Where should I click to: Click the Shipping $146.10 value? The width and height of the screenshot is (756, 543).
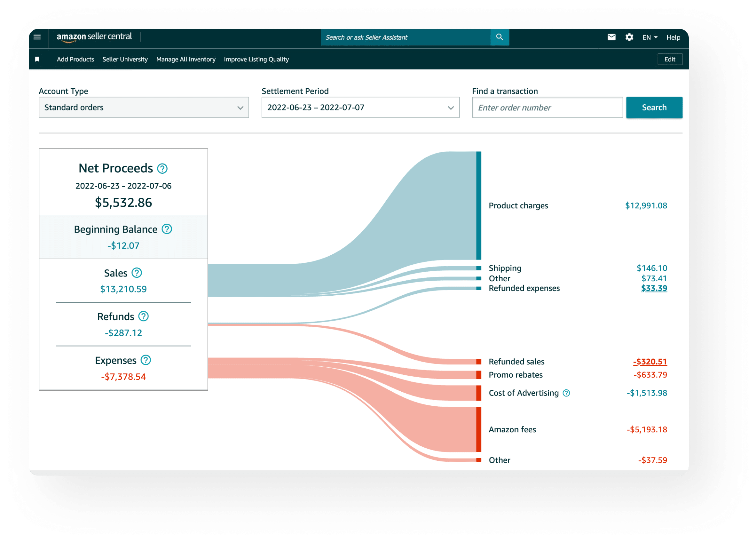tap(652, 268)
